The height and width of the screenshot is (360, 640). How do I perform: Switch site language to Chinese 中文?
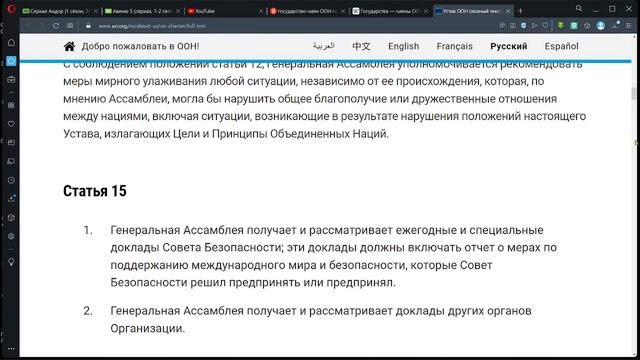coord(361,46)
